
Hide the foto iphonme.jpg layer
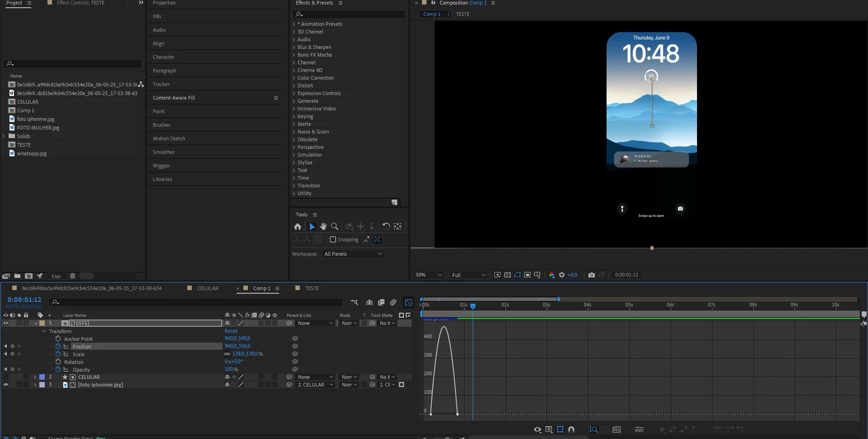click(5, 385)
